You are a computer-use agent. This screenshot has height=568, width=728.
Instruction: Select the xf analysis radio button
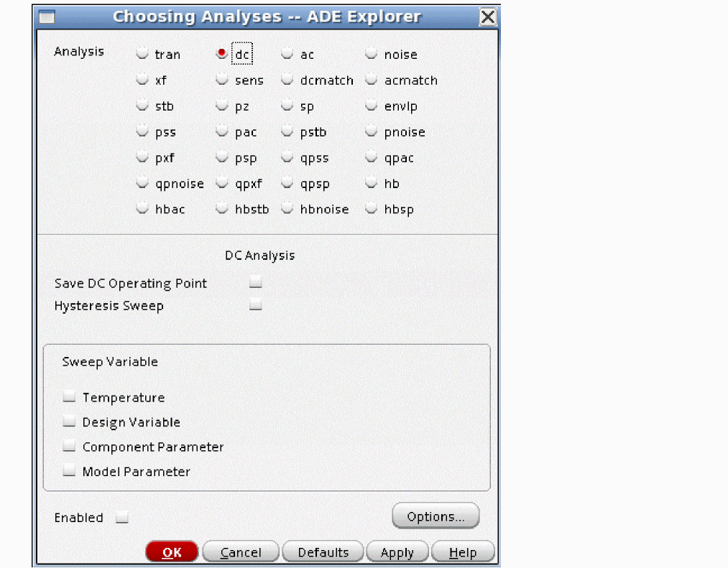pyautogui.click(x=142, y=80)
